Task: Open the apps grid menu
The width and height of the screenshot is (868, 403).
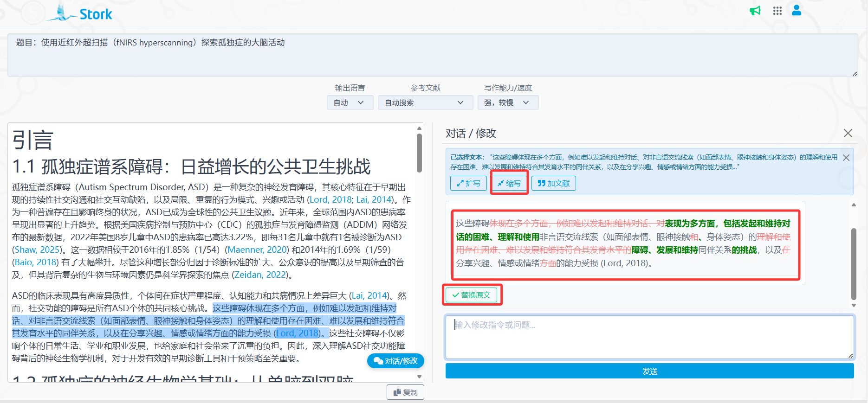Action: coord(777,11)
